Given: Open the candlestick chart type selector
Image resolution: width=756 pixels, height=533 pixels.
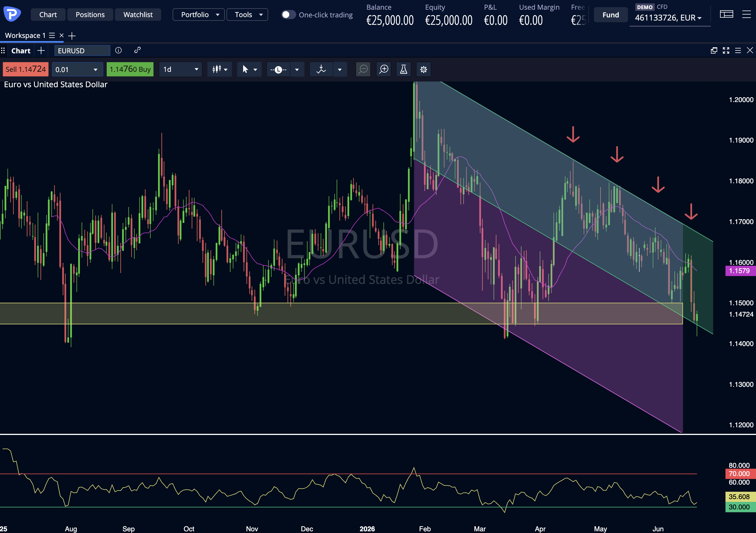Looking at the screenshot, I should tap(220, 70).
